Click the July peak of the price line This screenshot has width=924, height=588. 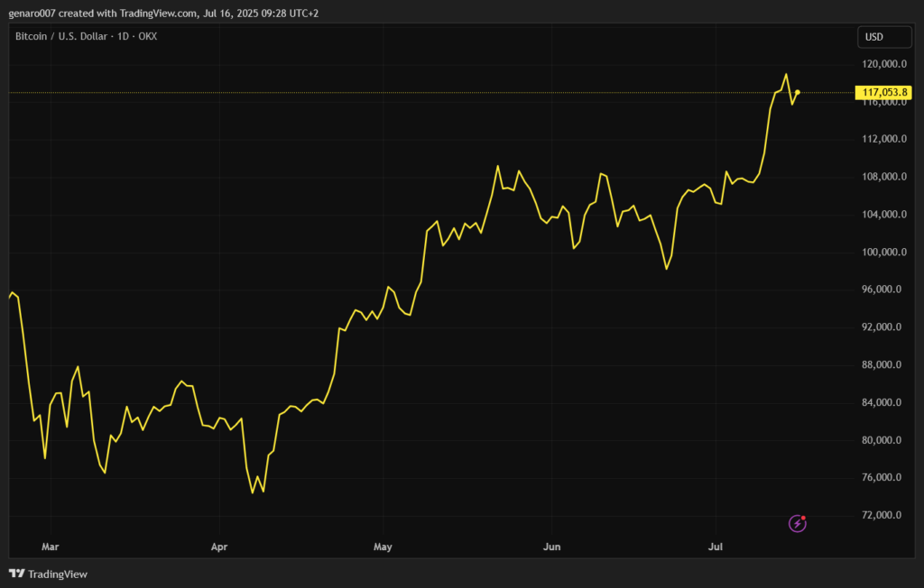tap(786, 74)
